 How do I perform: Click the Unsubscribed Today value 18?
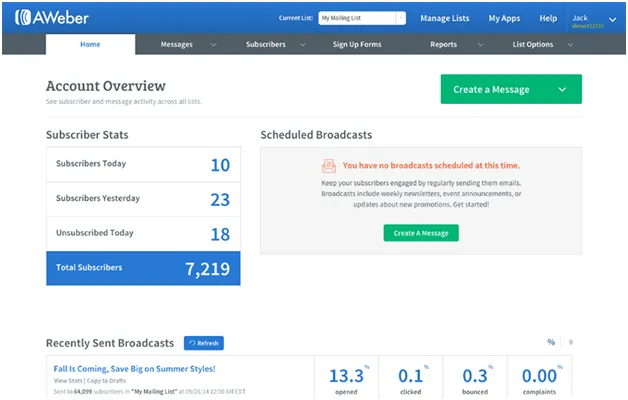coord(220,234)
